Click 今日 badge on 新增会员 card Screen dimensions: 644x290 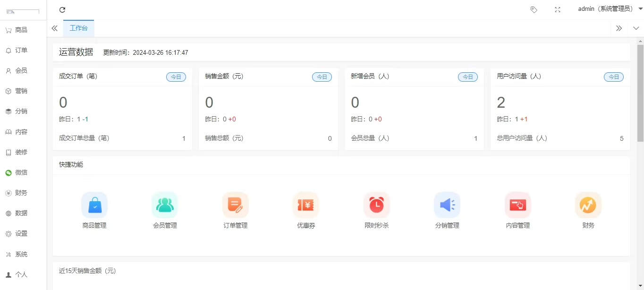coord(468,77)
